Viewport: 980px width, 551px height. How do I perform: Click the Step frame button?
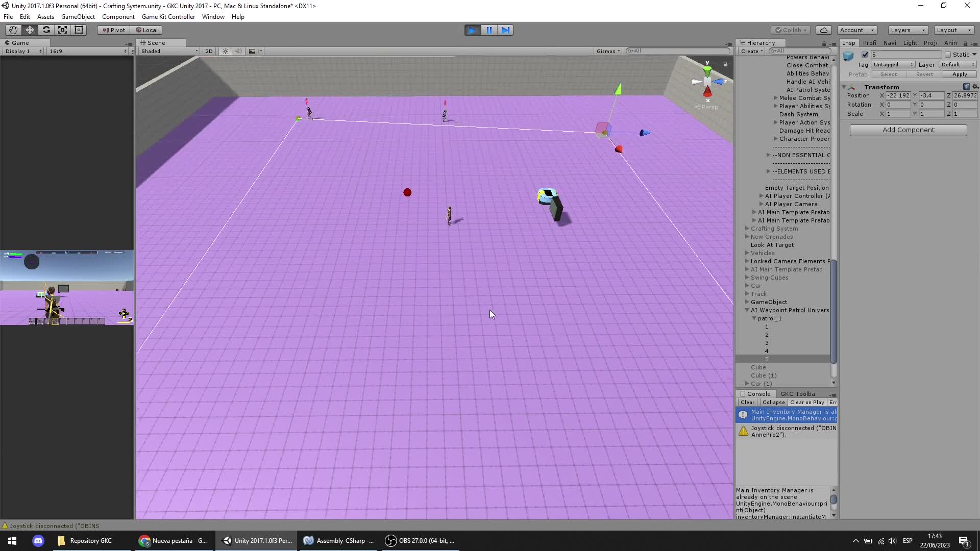click(505, 30)
